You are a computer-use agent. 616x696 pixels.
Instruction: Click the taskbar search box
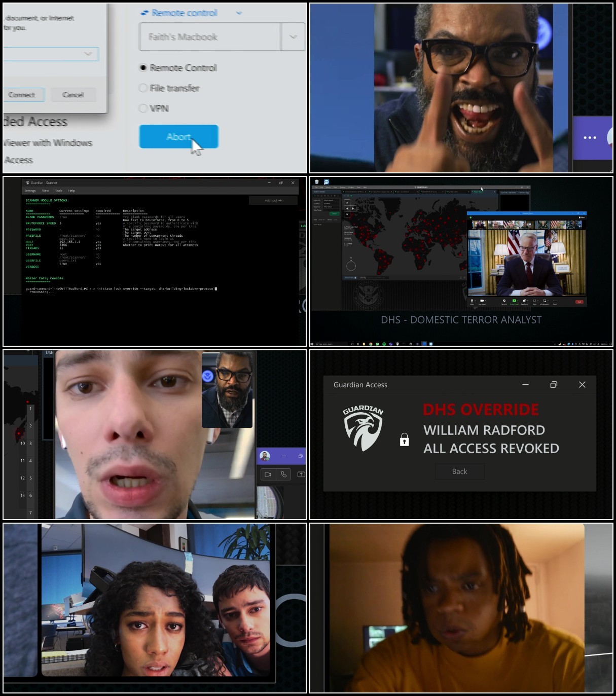tap(332, 344)
